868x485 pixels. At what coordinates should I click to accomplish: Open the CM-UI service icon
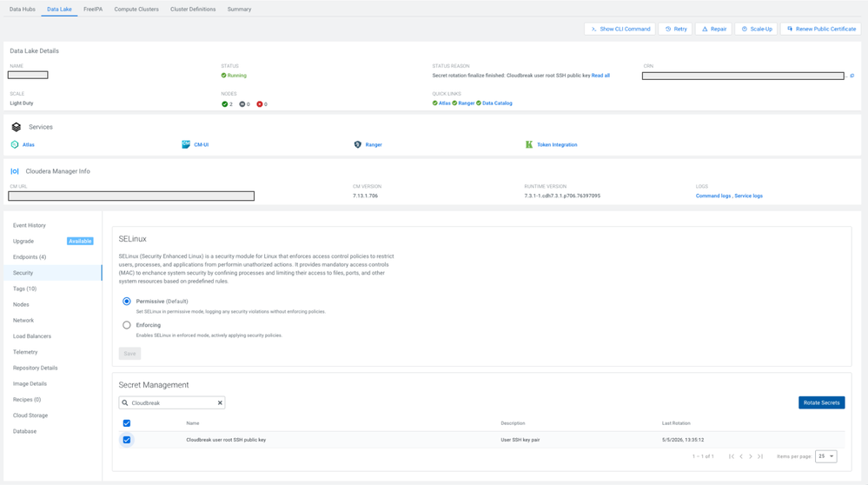[x=186, y=144]
